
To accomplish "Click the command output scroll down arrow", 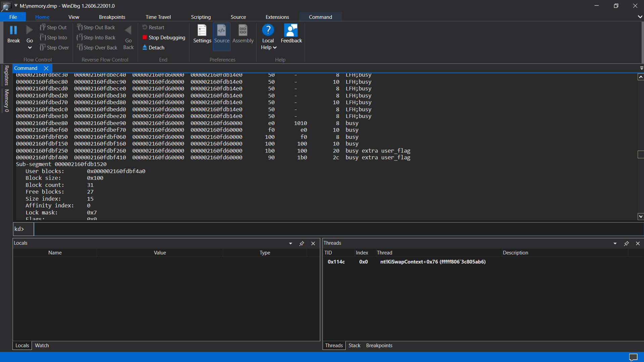I will pyautogui.click(x=641, y=217).
